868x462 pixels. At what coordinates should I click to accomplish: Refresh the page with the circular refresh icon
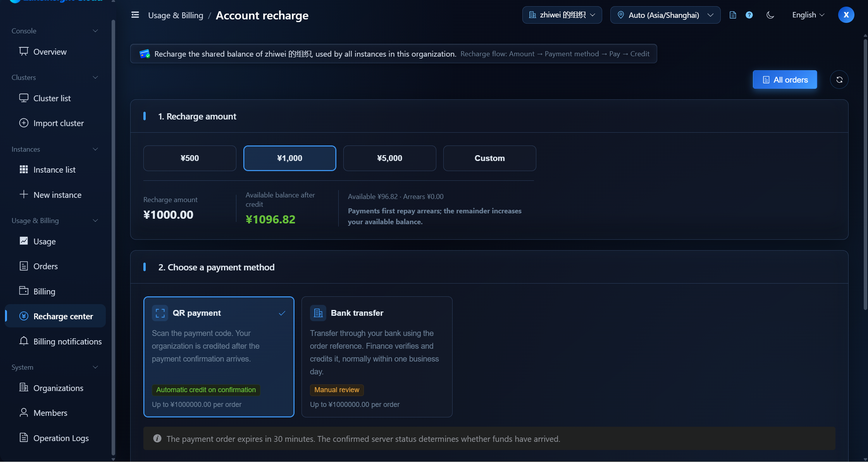839,80
